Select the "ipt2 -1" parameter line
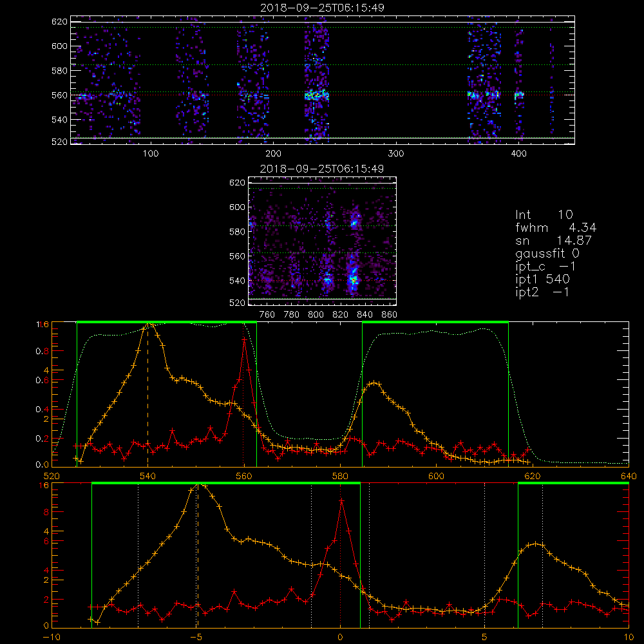 542,292
